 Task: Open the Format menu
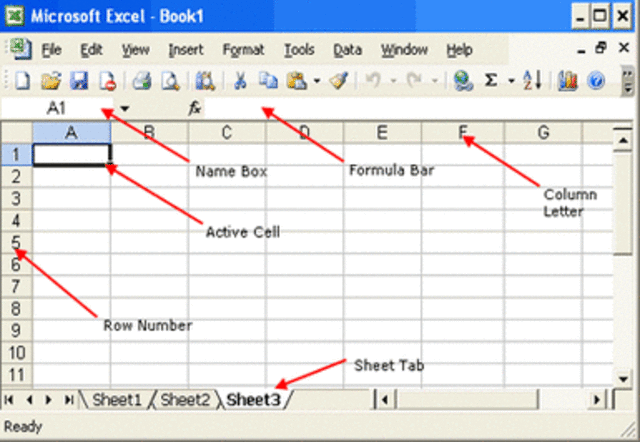coord(243,50)
